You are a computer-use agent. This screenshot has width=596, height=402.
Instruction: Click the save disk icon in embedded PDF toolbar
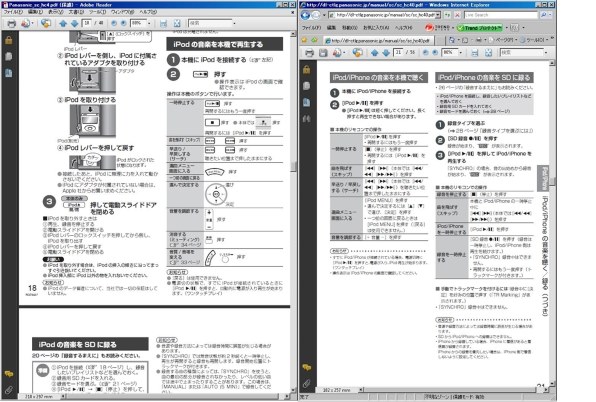(x=323, y=53)
